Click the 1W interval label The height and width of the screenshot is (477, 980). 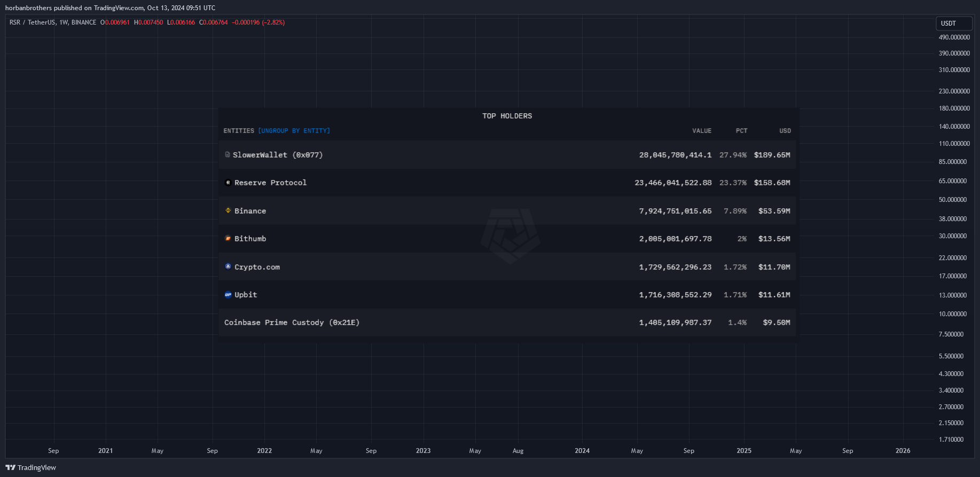(64, 22)
